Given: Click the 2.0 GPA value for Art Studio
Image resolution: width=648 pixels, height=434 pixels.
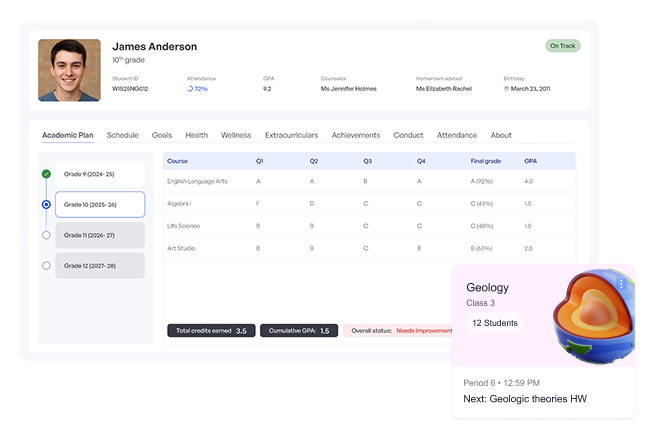Looking at the screenshot, I should pos(528,248).
